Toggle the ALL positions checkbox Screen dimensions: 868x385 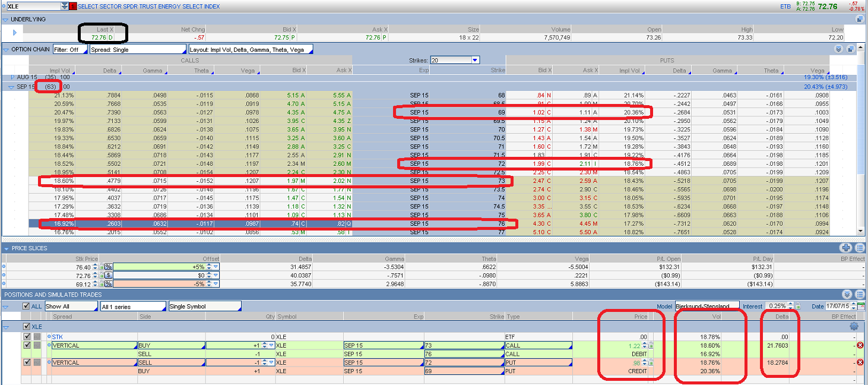pyautogui.click(x=26, y=307)
